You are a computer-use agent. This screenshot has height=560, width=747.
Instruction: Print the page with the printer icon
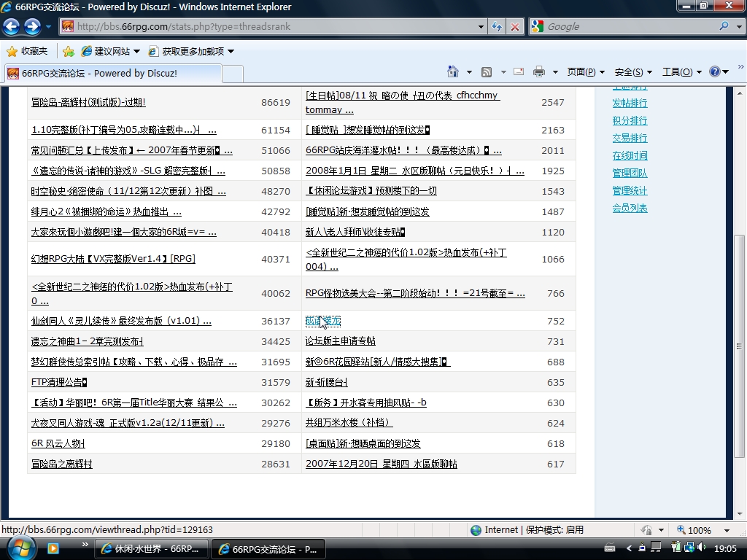click(x=539, y=72)
